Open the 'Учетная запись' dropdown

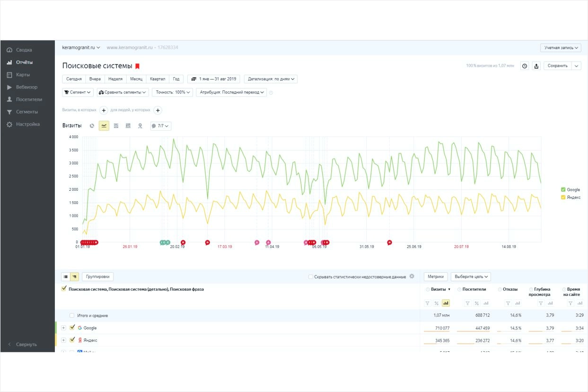point(561,48)
